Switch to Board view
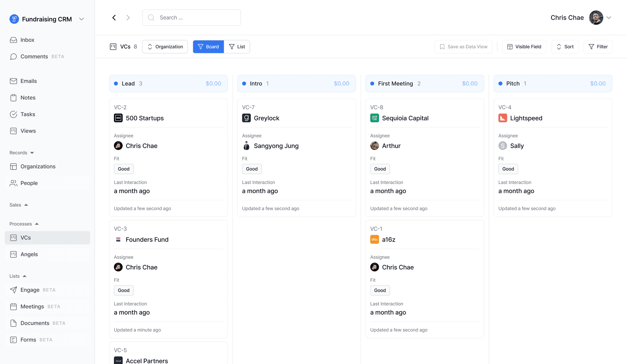 tap(208, 47)
